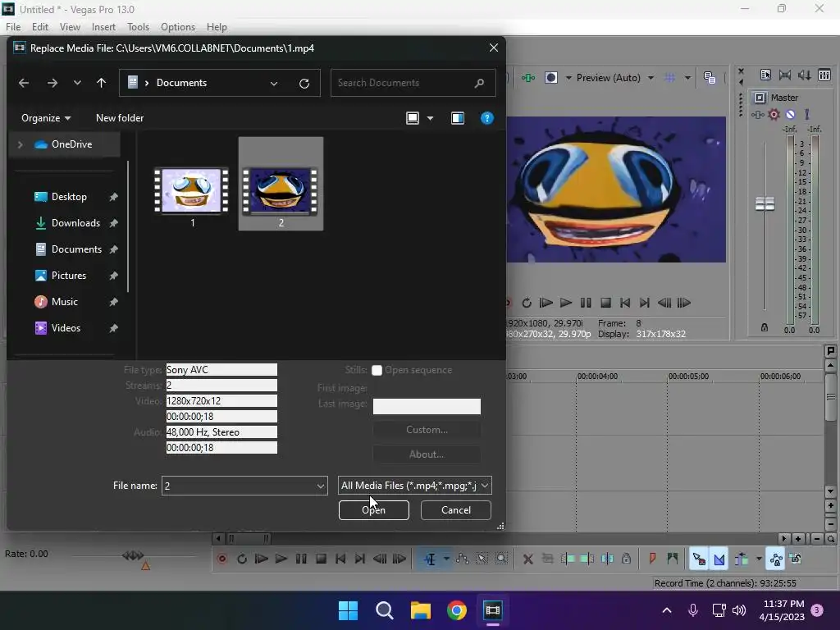The width and height of the screenshot is (840, 630).
Task: Expand the OneDrive tree item
Action: coord(20,144)
